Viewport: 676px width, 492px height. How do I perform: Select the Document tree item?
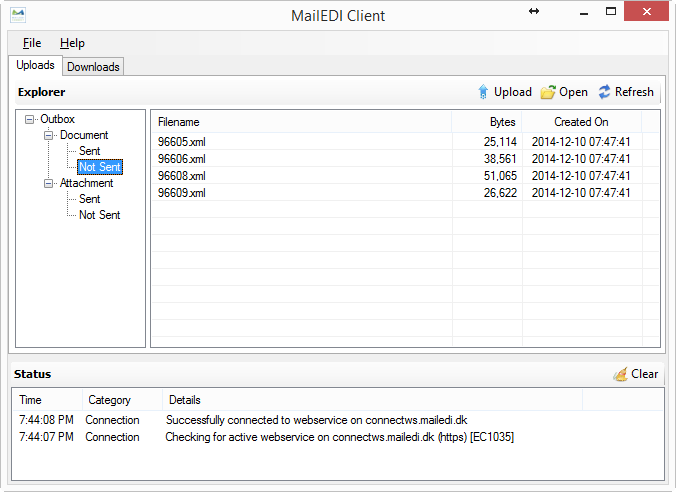pos(84,135)
